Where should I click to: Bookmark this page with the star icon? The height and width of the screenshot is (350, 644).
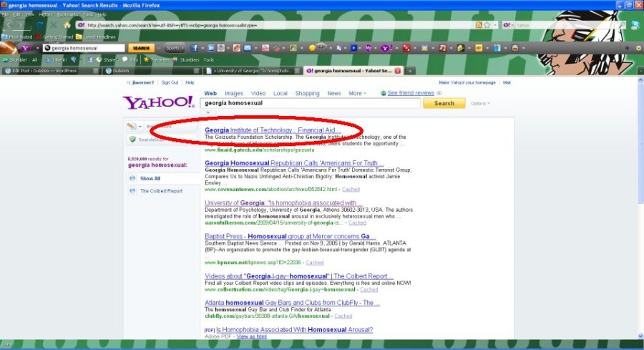pyautogui.click(x=487, y=25)
